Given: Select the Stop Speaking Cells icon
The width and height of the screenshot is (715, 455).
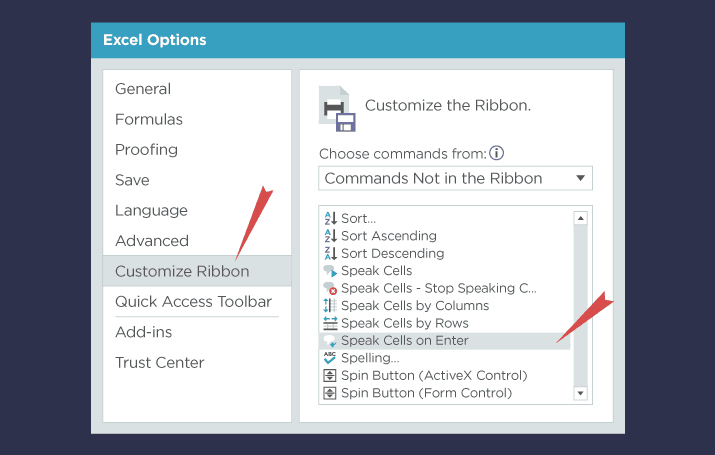Looking at the screenshot, I should 330,288.
